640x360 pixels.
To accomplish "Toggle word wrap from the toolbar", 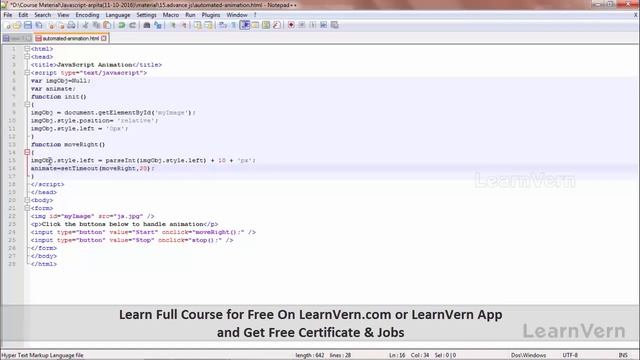I will 222,25.
